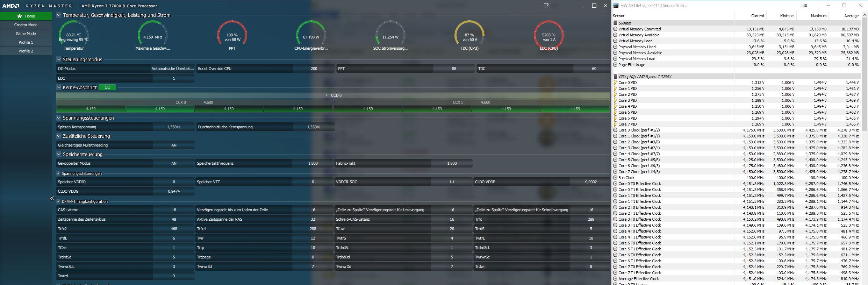
Task: Click the Boost Override CPU value 200
Action: (x=314, y=69)
